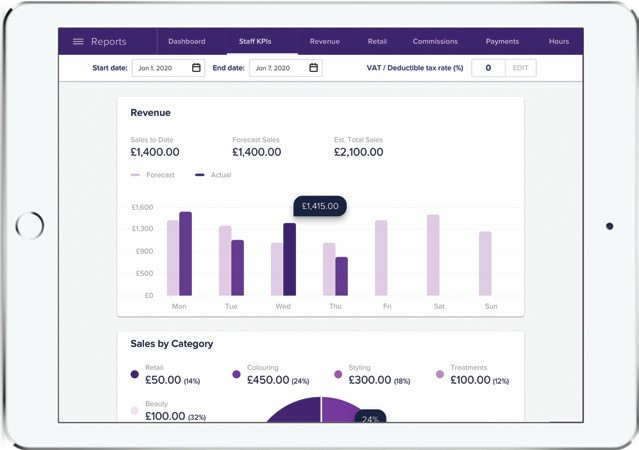Click the Beauty category color dot
This screenshot has width=639, height=450.
tap(134, 410)
